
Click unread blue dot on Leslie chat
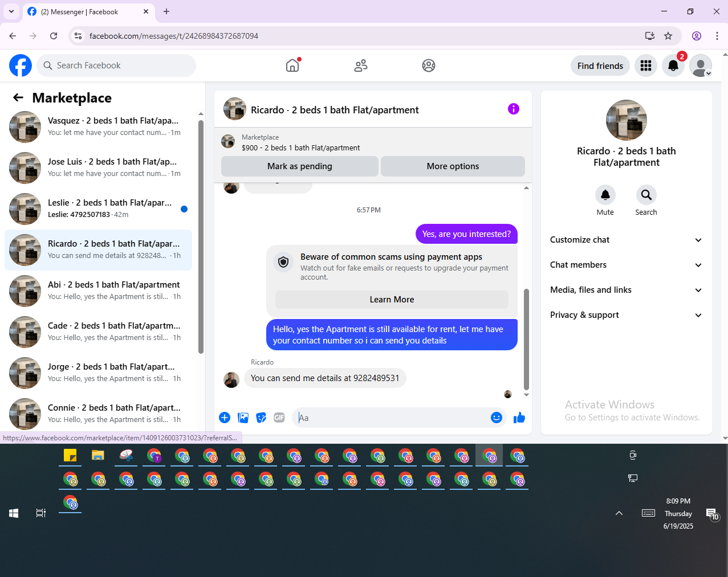coord(184,209)
